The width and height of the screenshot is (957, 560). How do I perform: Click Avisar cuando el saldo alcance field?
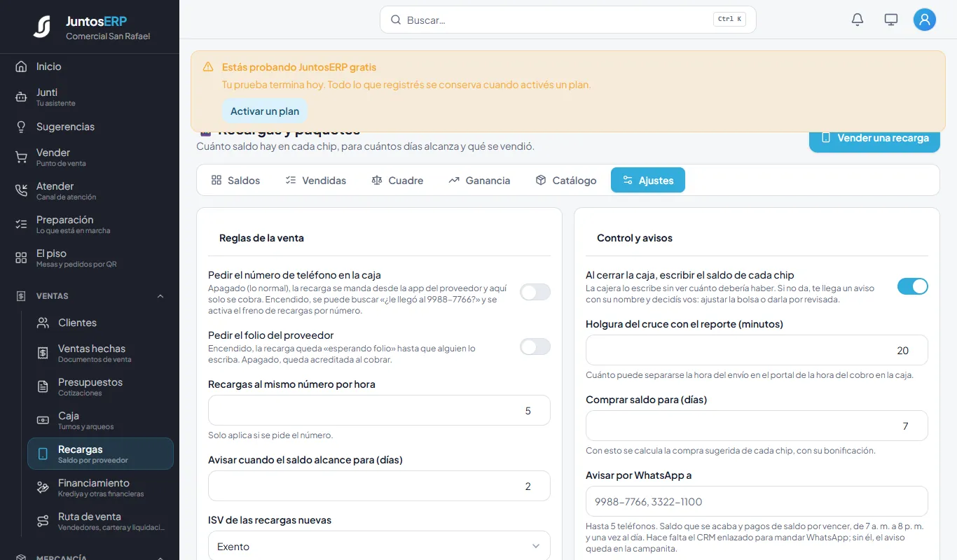(x=379, y=486)
